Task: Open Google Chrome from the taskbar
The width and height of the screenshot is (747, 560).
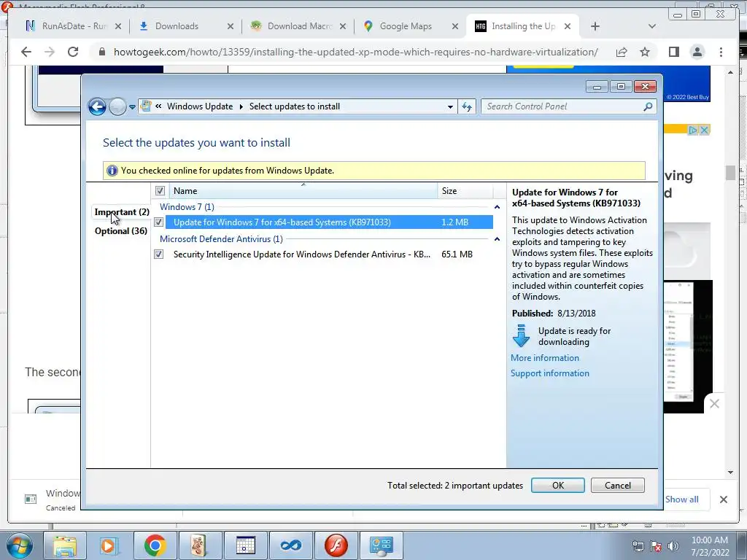Action: [155, 545]
